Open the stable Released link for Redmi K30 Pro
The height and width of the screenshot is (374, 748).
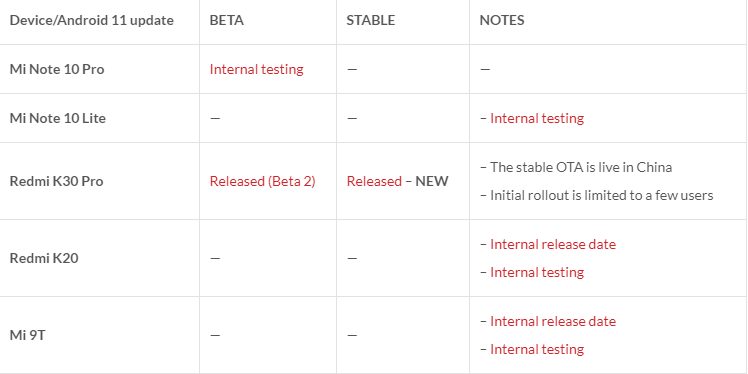point(374,181)
